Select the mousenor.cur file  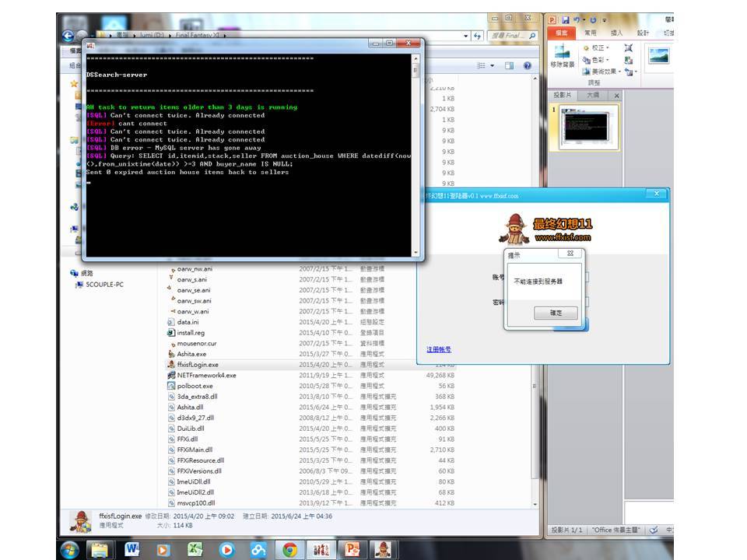point(197,343)
